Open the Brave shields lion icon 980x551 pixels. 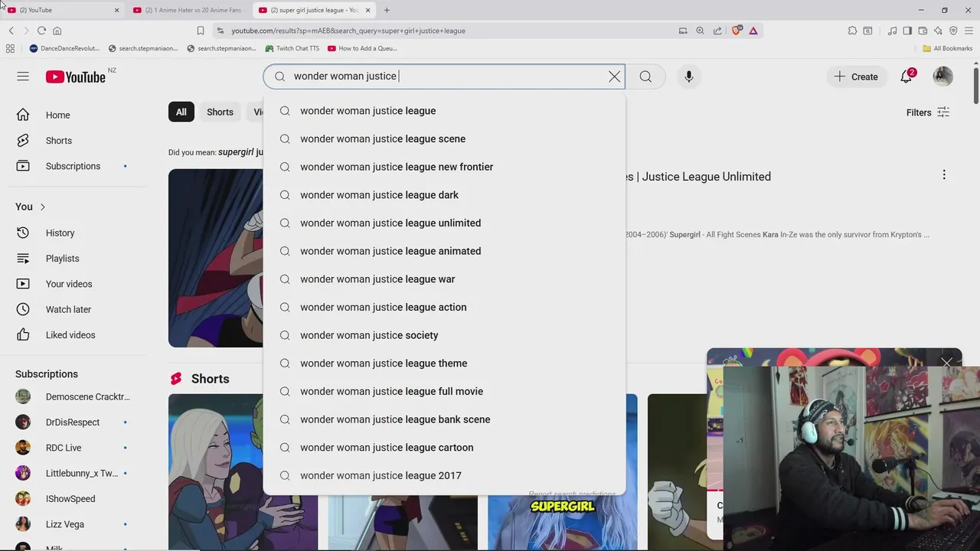(x=737, y=31)
